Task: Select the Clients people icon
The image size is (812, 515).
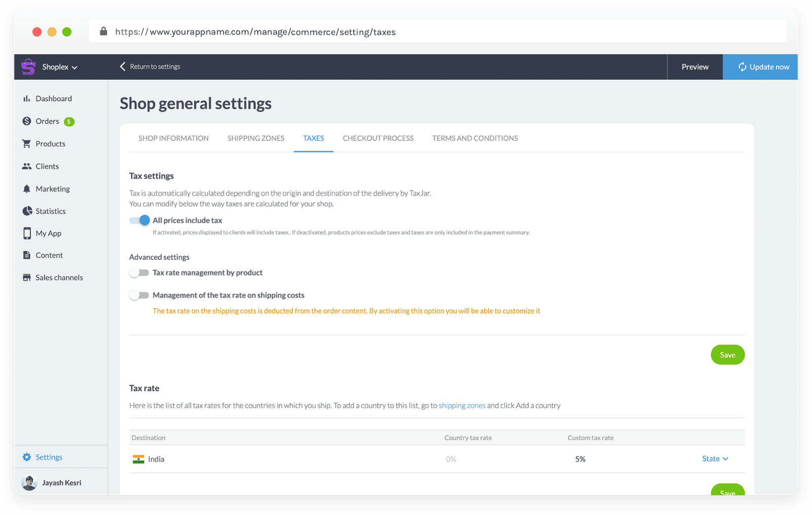Action: 27,166
